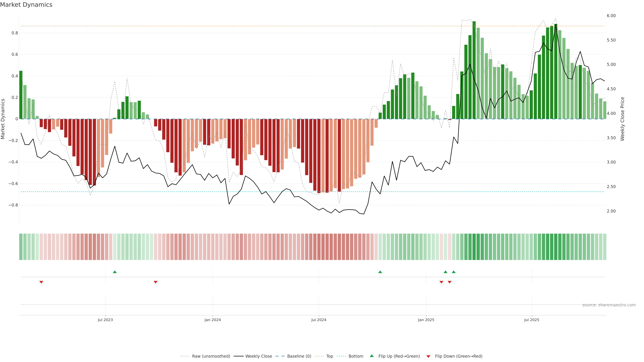The height and width of the screenshot is (362, 644).
Task: Click the leftmost red flip-down triangle
Action: pos(41,282)
